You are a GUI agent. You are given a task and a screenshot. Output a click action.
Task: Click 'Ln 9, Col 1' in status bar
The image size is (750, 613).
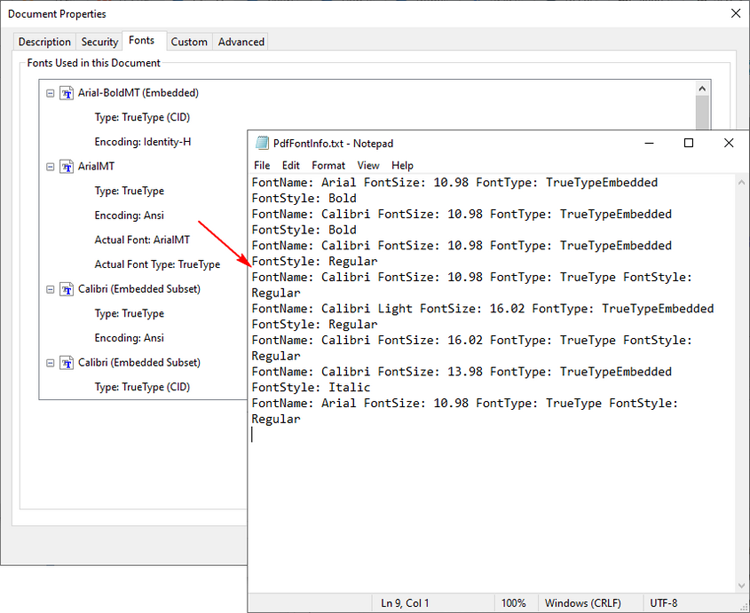pyautogui.click(x=405, y=603)
